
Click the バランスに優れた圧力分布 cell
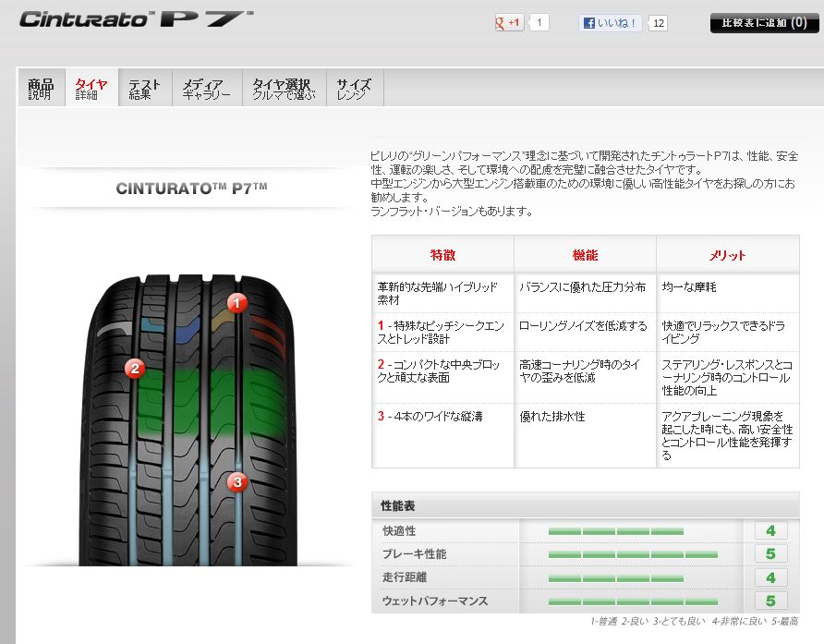click(585, 293)
